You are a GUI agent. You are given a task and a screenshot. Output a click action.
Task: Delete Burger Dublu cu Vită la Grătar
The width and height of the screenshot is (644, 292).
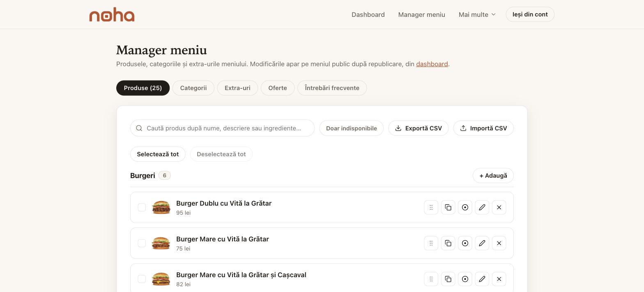(x=499, y=207)
